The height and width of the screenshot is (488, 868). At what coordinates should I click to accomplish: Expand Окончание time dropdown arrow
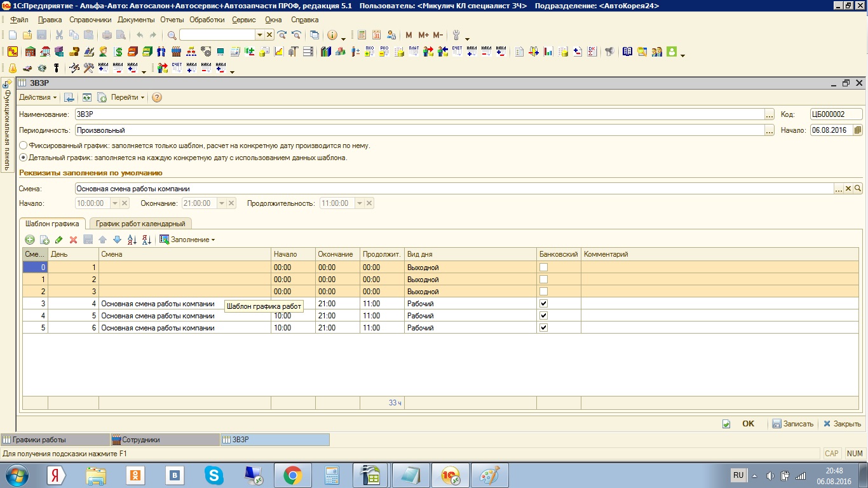click(x=222, y=203)
